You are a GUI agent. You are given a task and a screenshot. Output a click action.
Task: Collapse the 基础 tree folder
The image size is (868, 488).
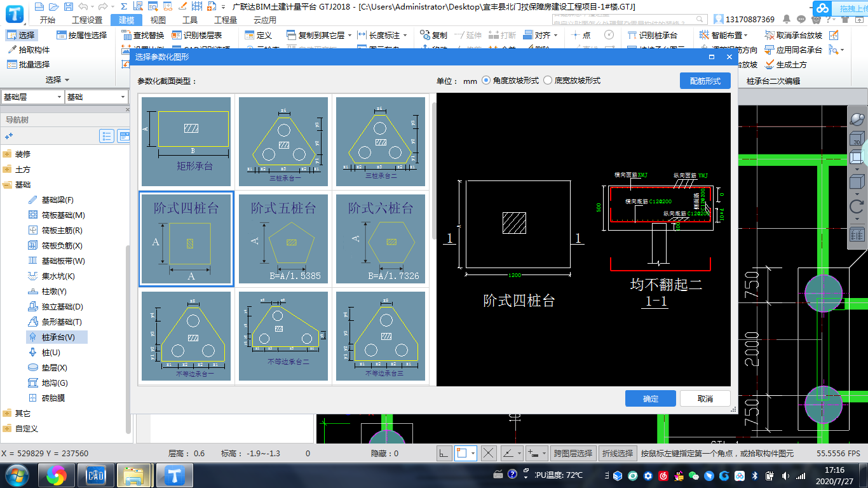point(7,185)
